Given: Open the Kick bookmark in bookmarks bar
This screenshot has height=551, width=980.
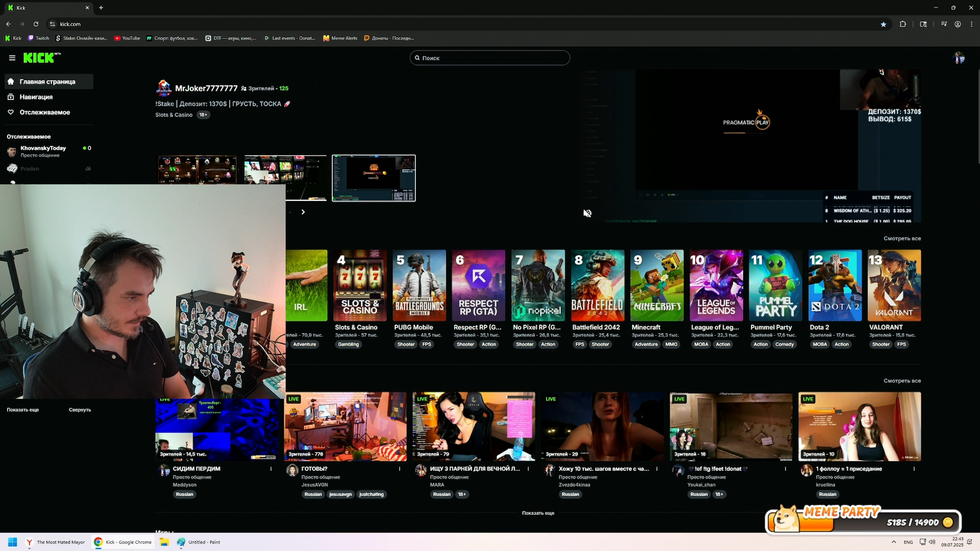Looking at the screenshot, I should (13, 38).
